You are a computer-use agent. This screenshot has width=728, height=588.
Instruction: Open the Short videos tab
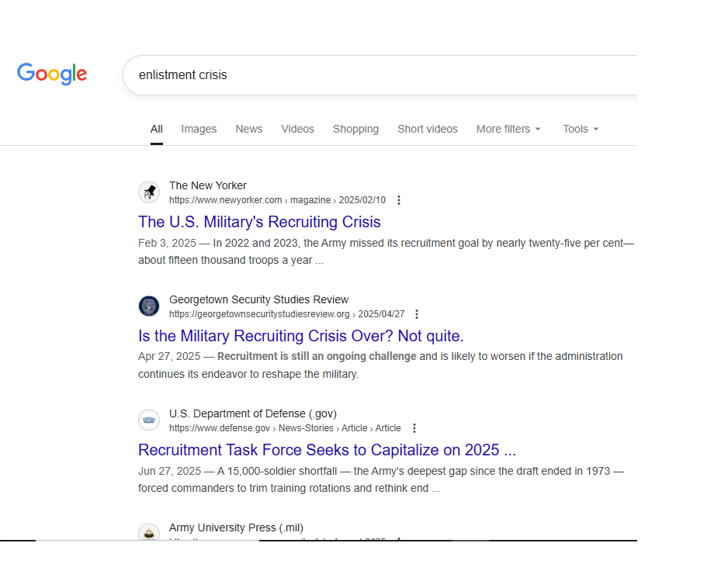[428, 129]
